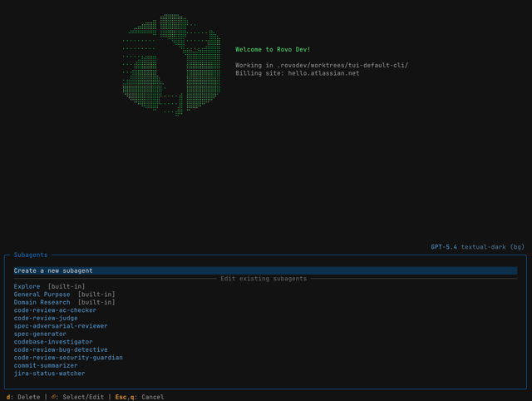Select the Domain Research built-in subagent
Screen dimensions: 532x401
point(65,302)
